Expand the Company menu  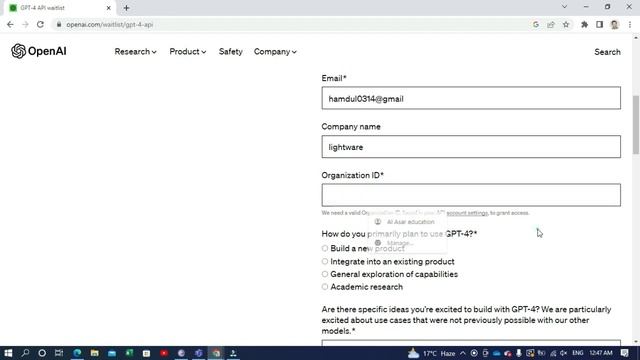coord(275,52)
